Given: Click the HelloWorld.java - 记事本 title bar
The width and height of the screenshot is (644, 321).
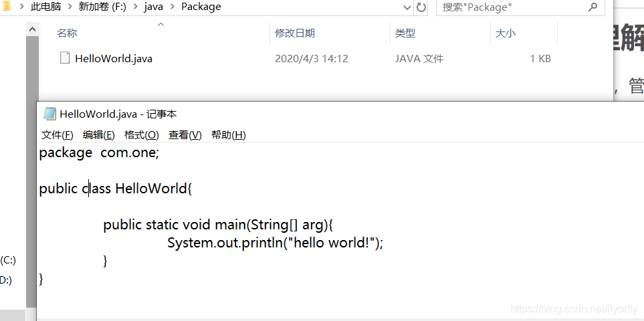Looking at the screenshot, I should click(x=341, y=114).
